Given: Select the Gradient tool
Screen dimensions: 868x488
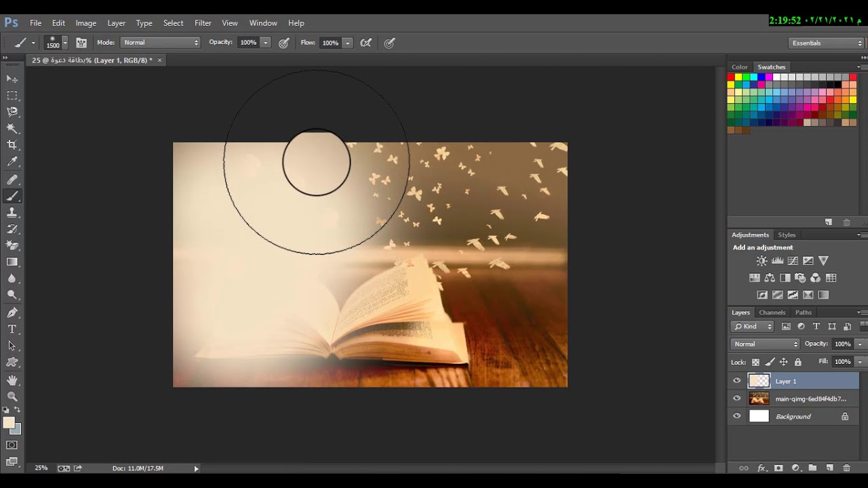Looking at the screenshot, I should pos(12,262).
